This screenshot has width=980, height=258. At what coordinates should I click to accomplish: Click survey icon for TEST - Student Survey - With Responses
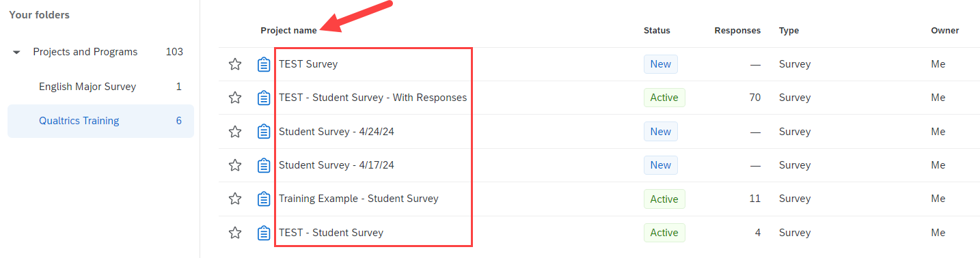pos(264,98)
